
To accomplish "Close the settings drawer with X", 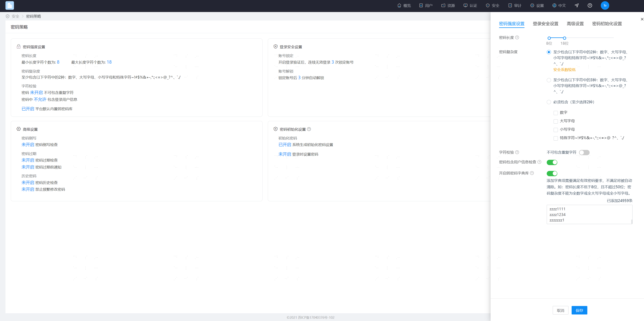I will [x=642, y=19].
